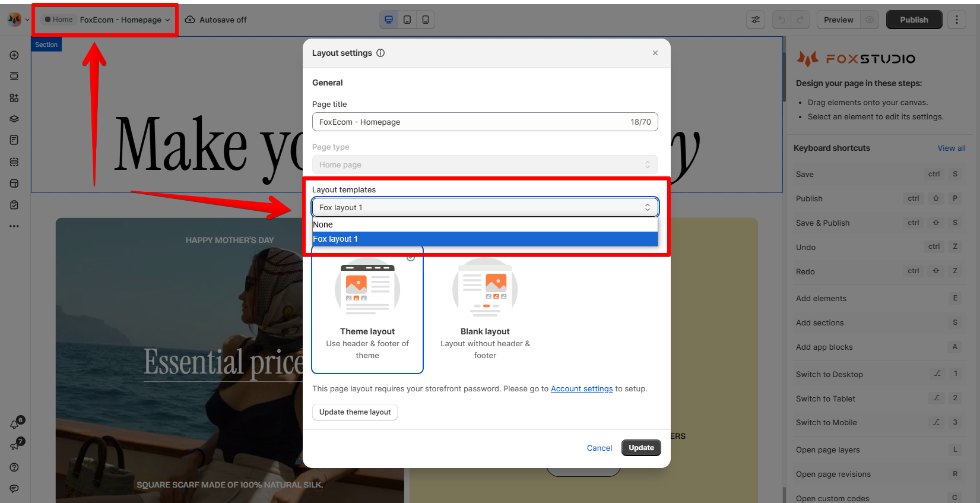
Task: Open the page document icon in sidebar
Action: tap(14, 140)
